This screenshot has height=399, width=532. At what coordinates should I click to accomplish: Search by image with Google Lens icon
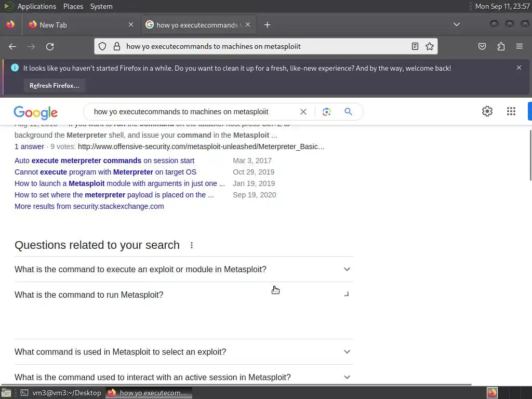(x=326, y=112)
